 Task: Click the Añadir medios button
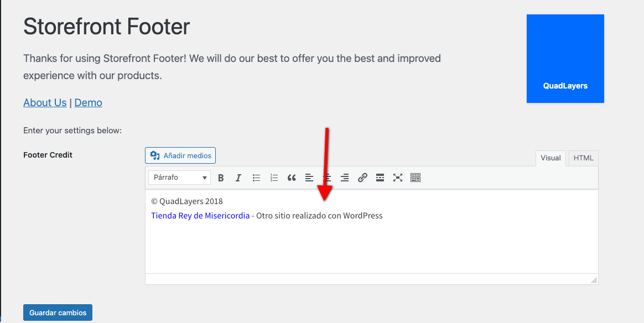(x=180, y=155)
